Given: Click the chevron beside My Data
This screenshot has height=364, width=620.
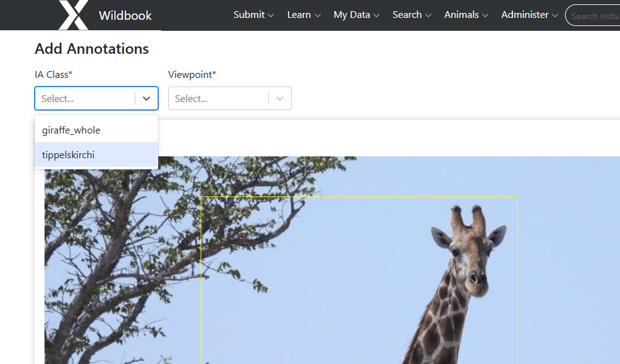Looking at the screenshot, I should point(376,15).
